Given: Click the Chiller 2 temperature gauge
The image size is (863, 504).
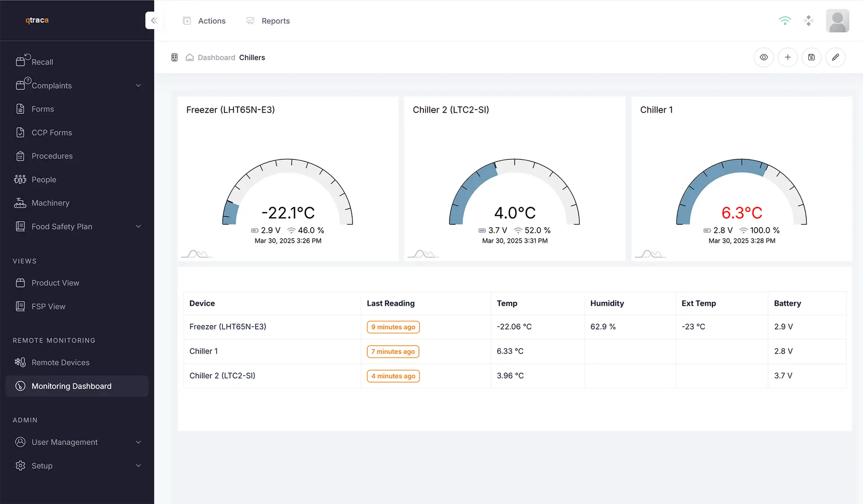Looking at the screenshot, I should coord(515,198).
